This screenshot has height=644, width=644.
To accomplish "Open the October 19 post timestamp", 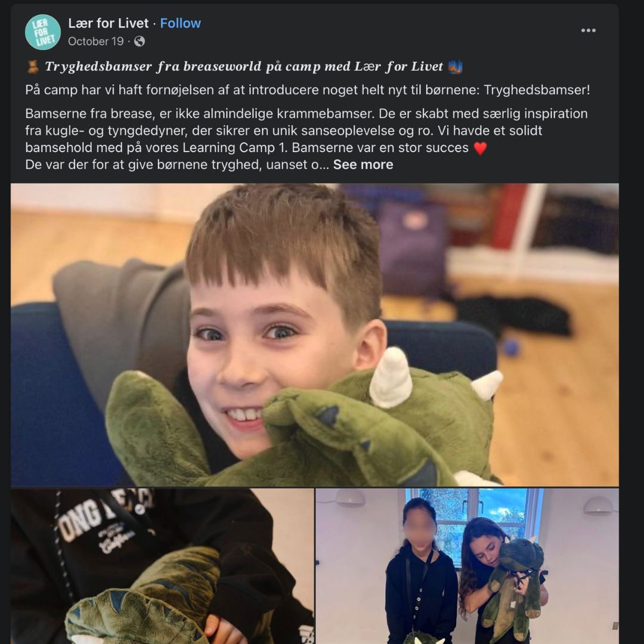I will pyautogui.click(x=95, y=41).
